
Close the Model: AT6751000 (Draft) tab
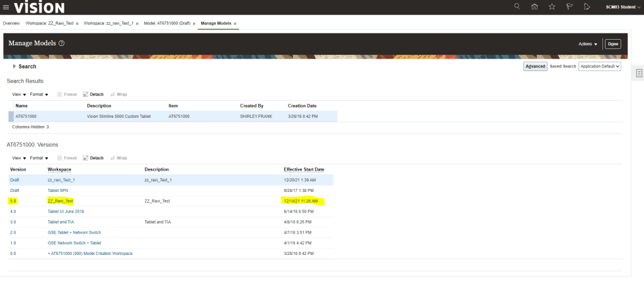[x=194, y=23]
